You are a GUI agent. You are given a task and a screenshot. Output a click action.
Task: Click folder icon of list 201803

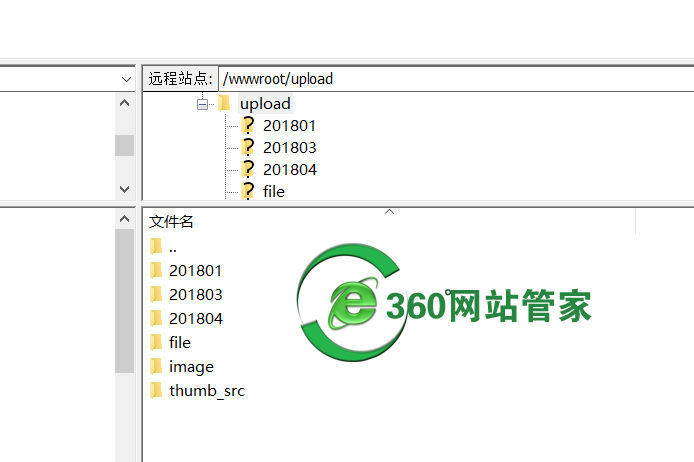(156, 294)
